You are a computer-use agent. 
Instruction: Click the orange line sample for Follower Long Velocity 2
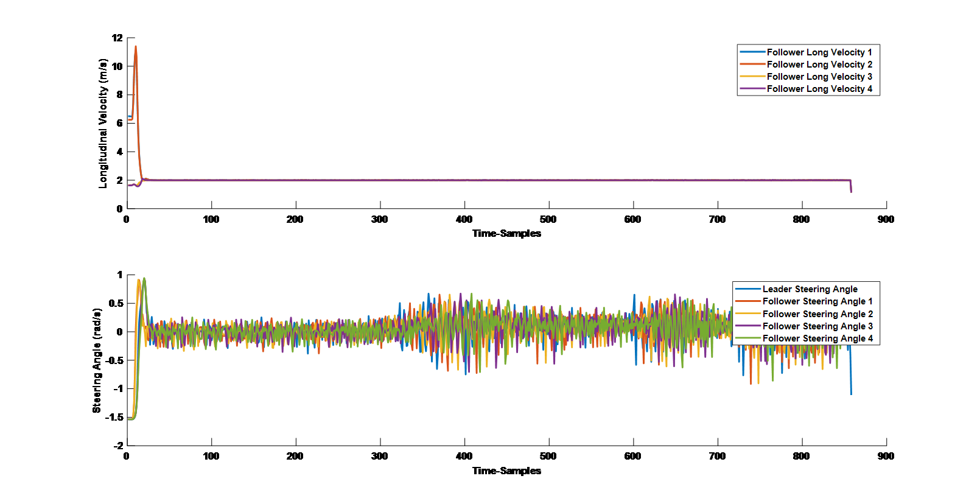coord(752,65)
